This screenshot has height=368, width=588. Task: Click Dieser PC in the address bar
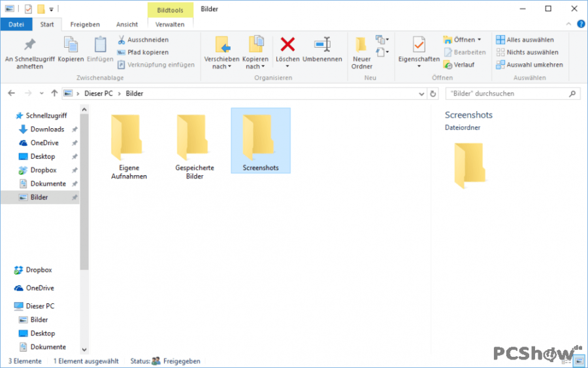[98, 93]
